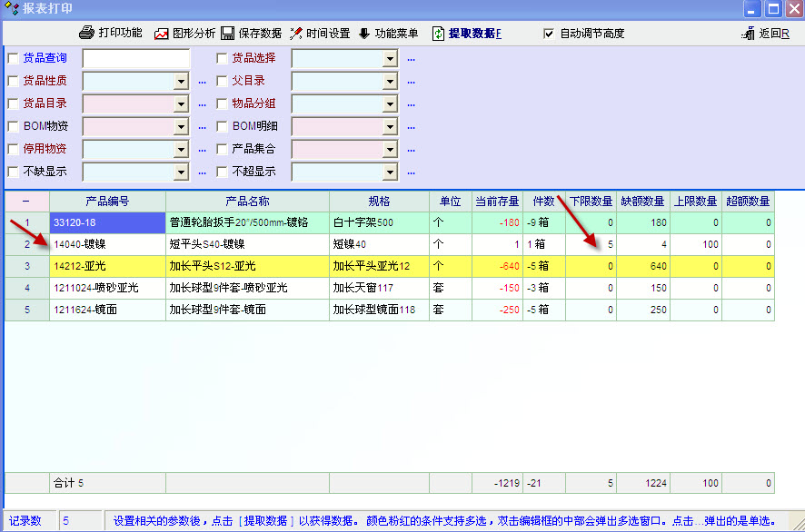Click the 当前存量 column header

pos(497,201)
